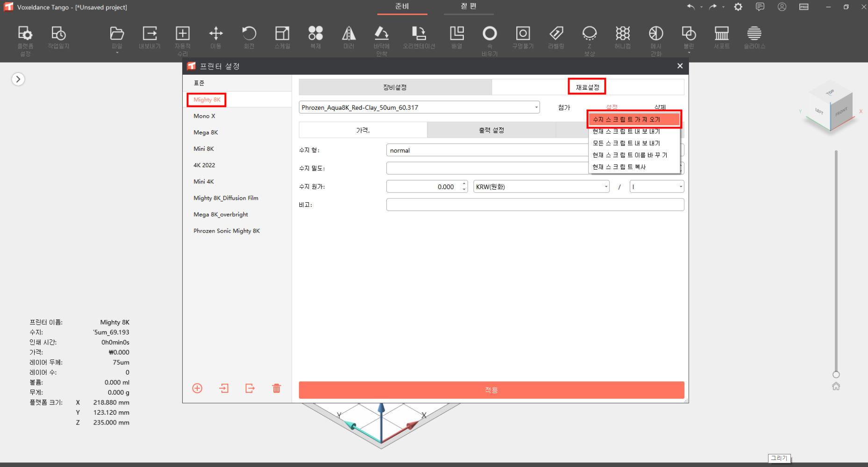Expand the KRW(원화) currency dropdown
This screenshot has height=467, width=868.
[541, 187]
